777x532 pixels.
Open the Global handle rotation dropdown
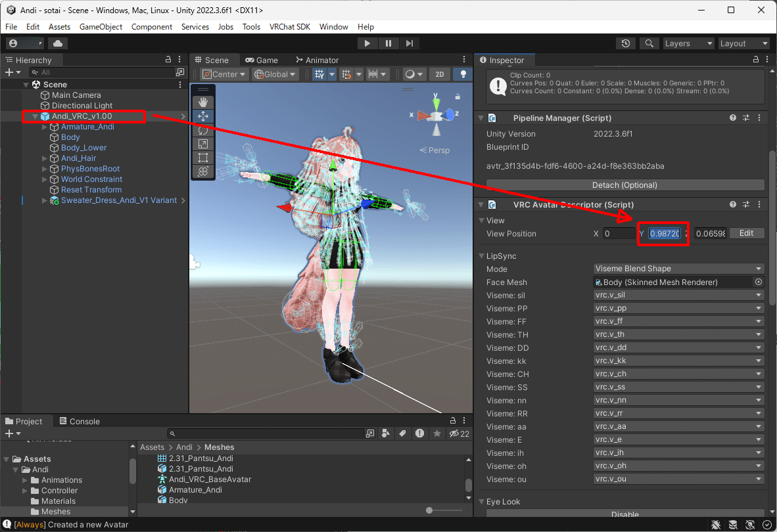pyautogui.click(x=275, y=74)
